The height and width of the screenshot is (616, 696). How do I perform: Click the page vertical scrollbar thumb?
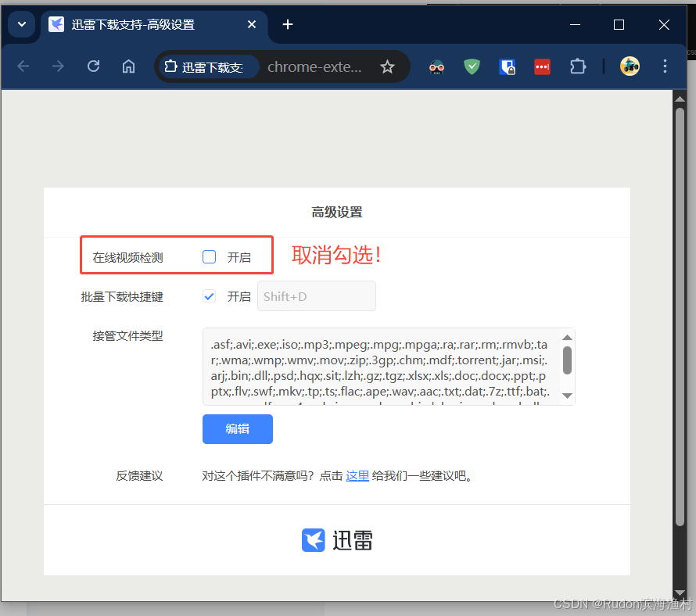pos(680,317)
